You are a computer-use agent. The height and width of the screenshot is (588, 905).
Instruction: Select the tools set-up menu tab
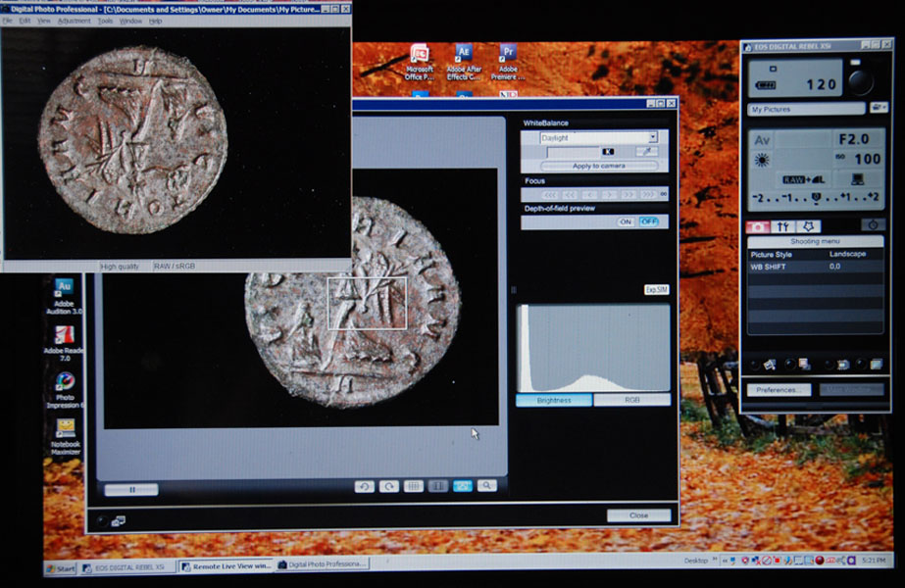point(782,226)
